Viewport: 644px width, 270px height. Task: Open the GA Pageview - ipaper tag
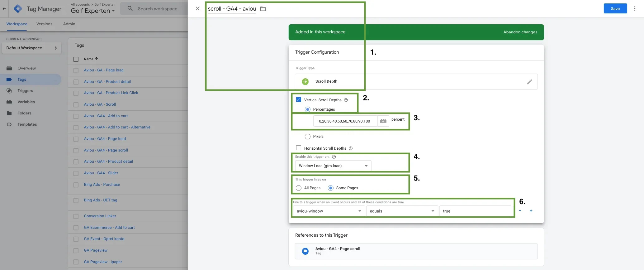point(103,262)
